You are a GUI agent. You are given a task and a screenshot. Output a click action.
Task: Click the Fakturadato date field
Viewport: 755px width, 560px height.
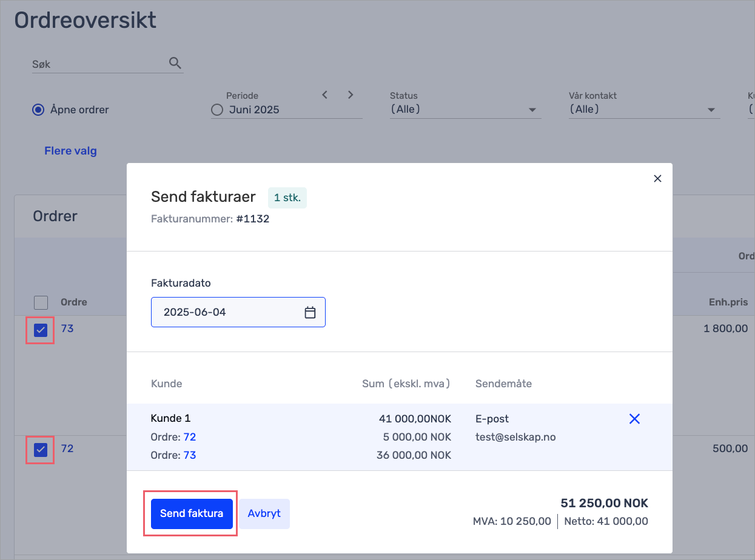(x=238, y=312)
